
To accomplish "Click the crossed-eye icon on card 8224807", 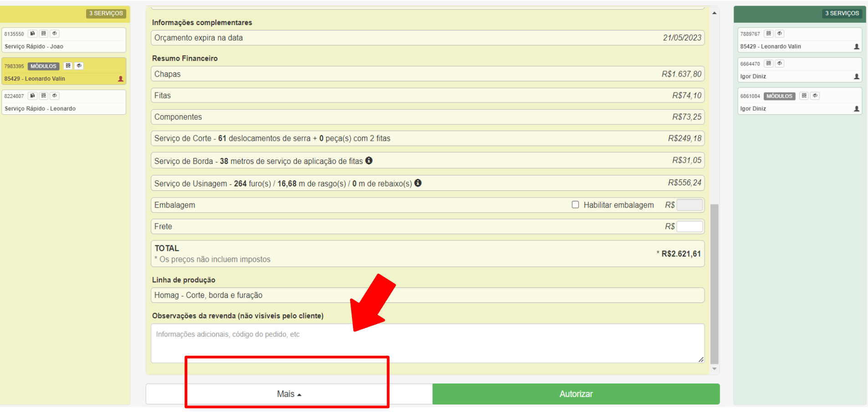I will pyautogui.click(x=55, y=96).
